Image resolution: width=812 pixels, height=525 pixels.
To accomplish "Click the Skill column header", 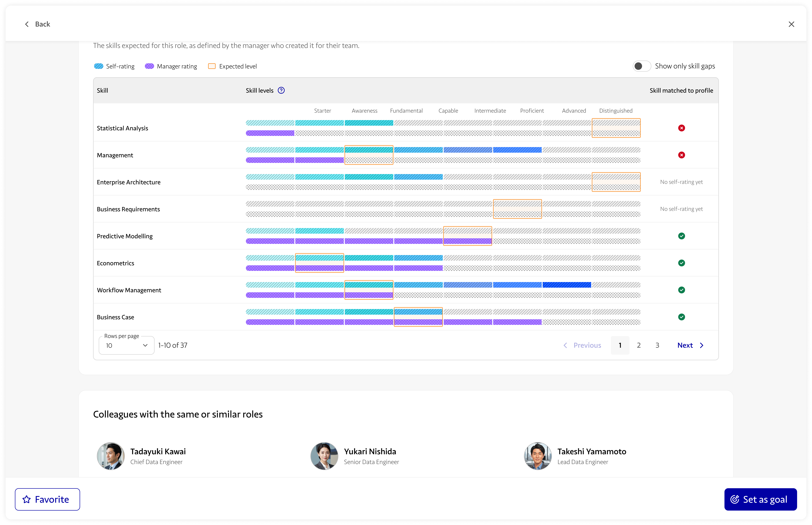I will (102, 90).
